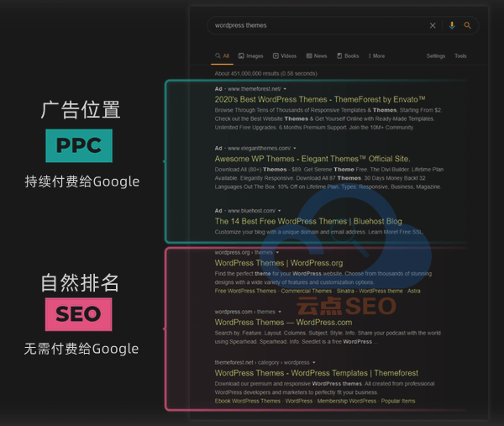Viewport: 504px width, 426px height.
Task: Run search with magnifier icon
Action: point(467,25)
